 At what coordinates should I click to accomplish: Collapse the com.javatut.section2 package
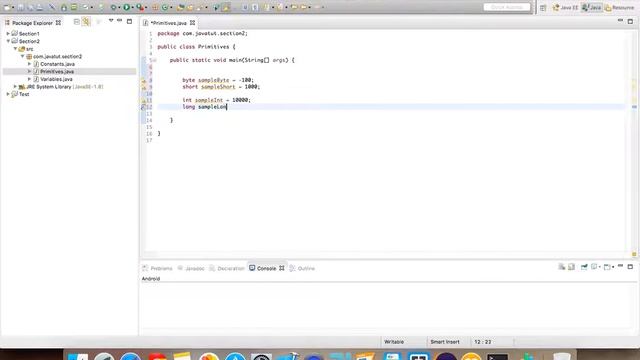click(23, 56)
